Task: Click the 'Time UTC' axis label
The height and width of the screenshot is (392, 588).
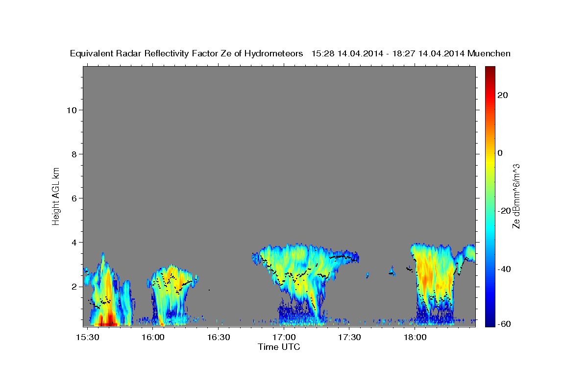Action: [279, 347]
